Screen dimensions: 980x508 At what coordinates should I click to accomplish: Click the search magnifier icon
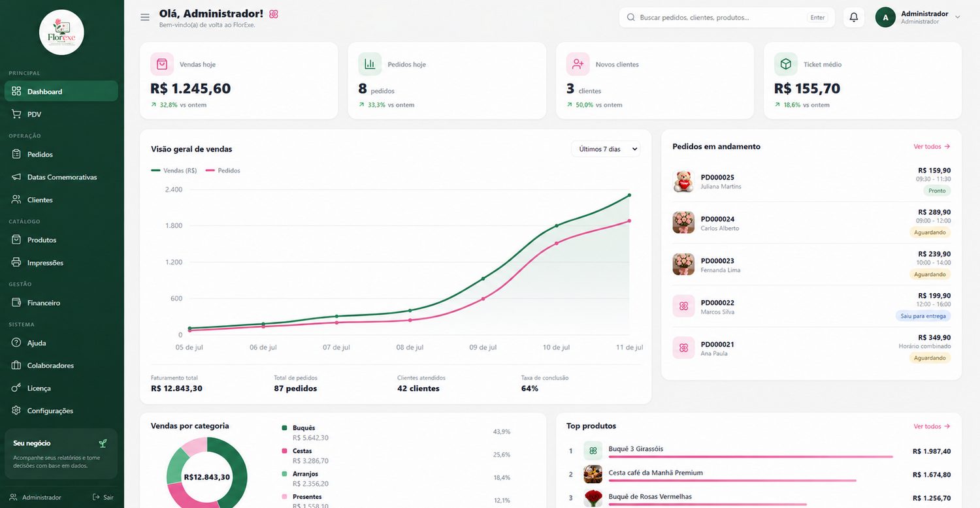630,18
